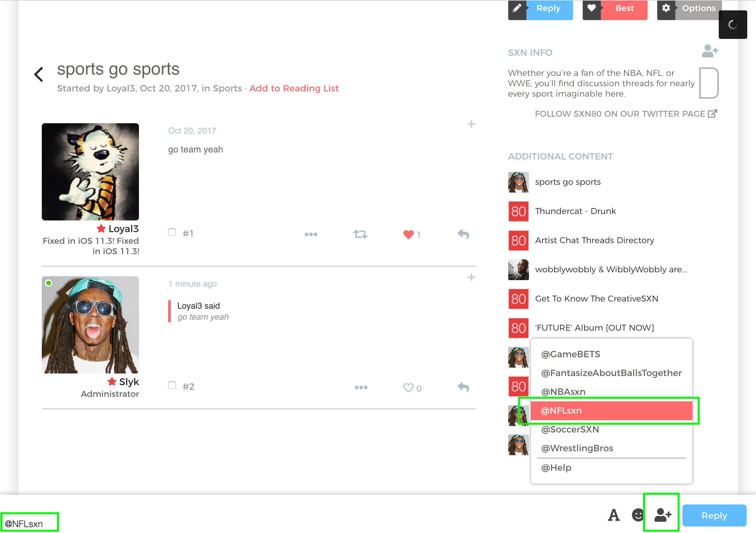Screen dimensions: 756x533
Task: Open Get To Know The CreativeSXN
Action: click(x=596, y=299)
